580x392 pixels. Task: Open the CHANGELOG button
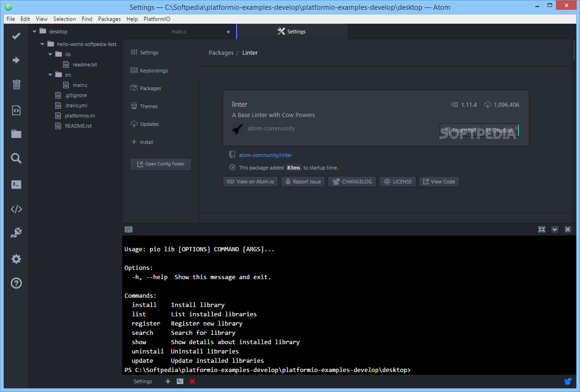pyautogui.click(x=352, y=182)
